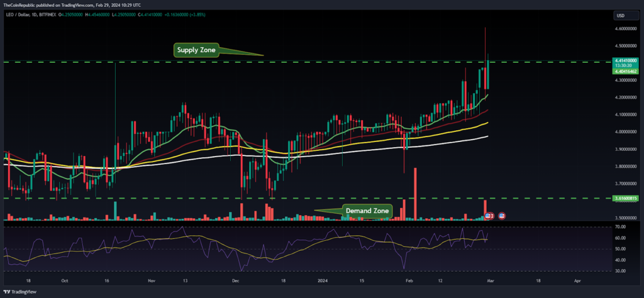The image size is (644, 298).
Task: Click the TradingView logo in the footer
Action: 19,292
